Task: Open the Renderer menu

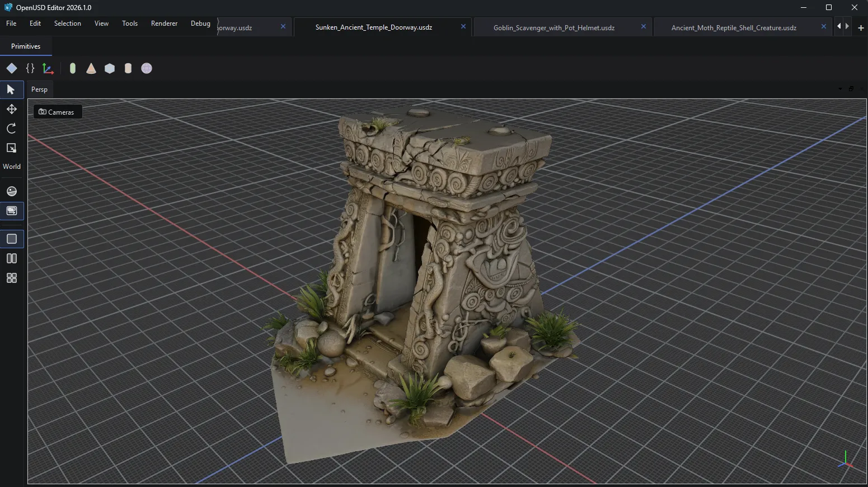Action: pos(164,23)
